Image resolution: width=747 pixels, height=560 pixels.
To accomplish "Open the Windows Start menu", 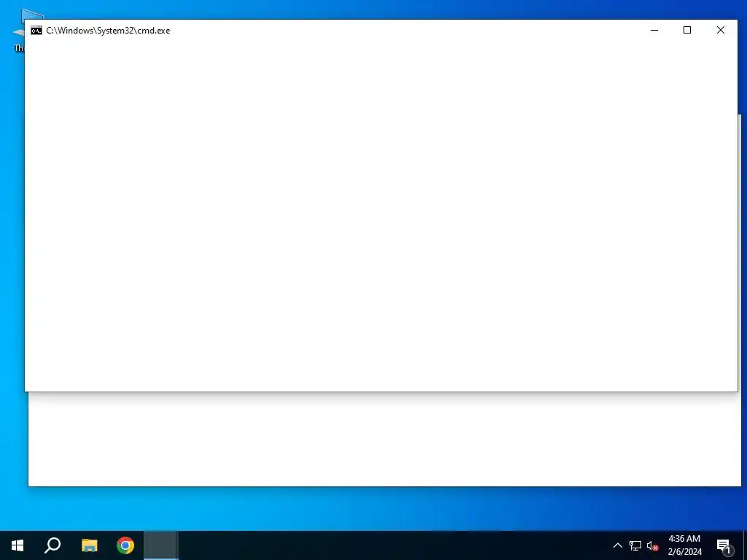I will tap(18, 545).
